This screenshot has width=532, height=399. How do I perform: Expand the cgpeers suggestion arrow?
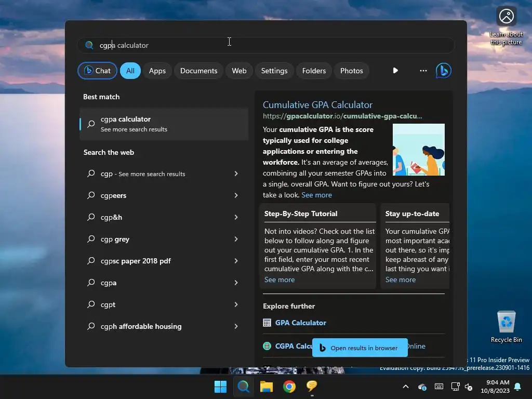click(x=236, y=195)
